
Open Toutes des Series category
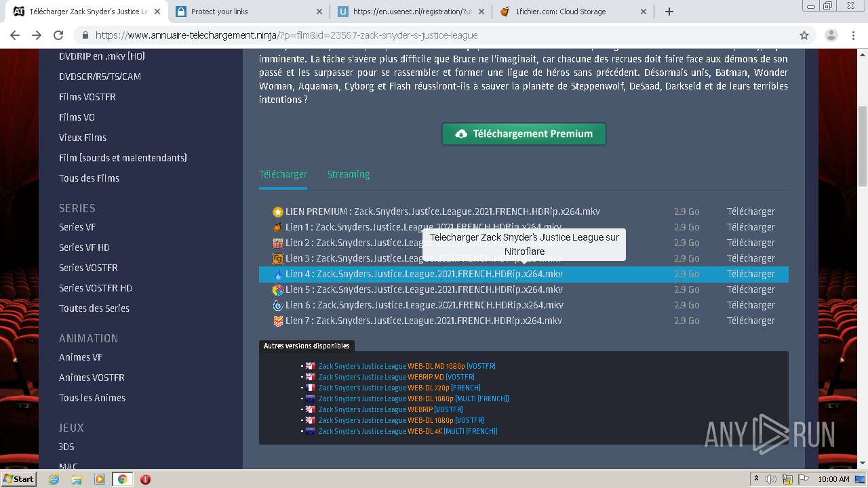coord(94,308)
